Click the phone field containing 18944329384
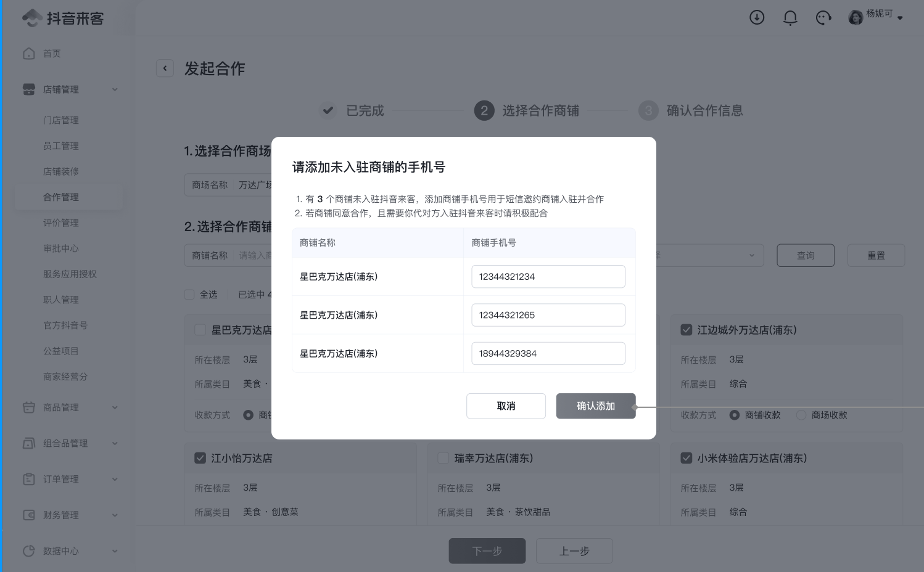 (x=548, y=354)
